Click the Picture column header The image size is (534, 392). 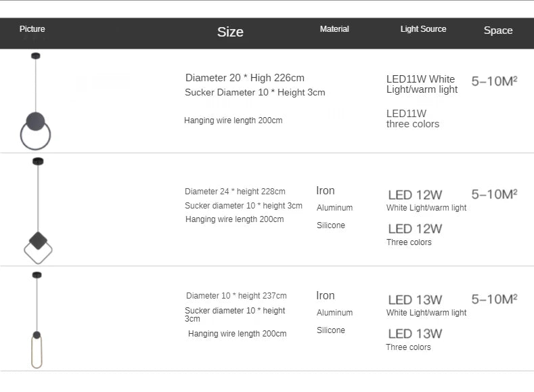click(32, 29)
